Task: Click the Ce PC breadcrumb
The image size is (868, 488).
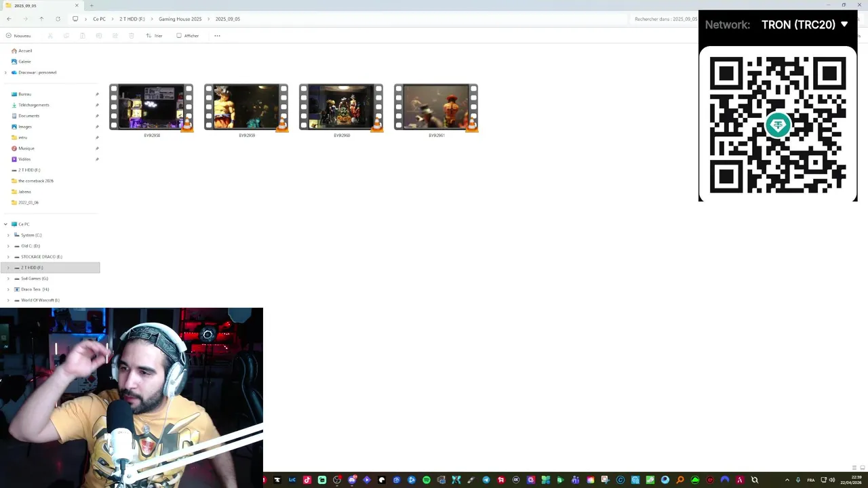Action: pyautogui.click(x=99, y=19)
